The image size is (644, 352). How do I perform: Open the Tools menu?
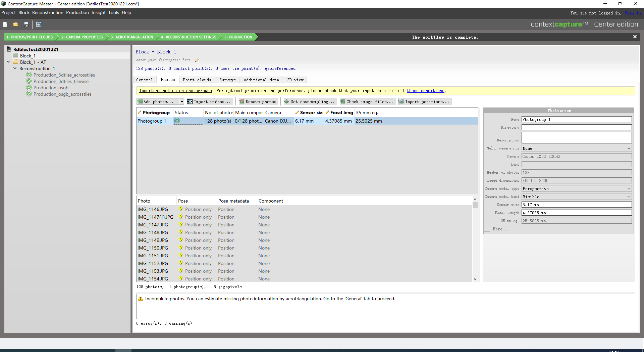pos(114,13)
